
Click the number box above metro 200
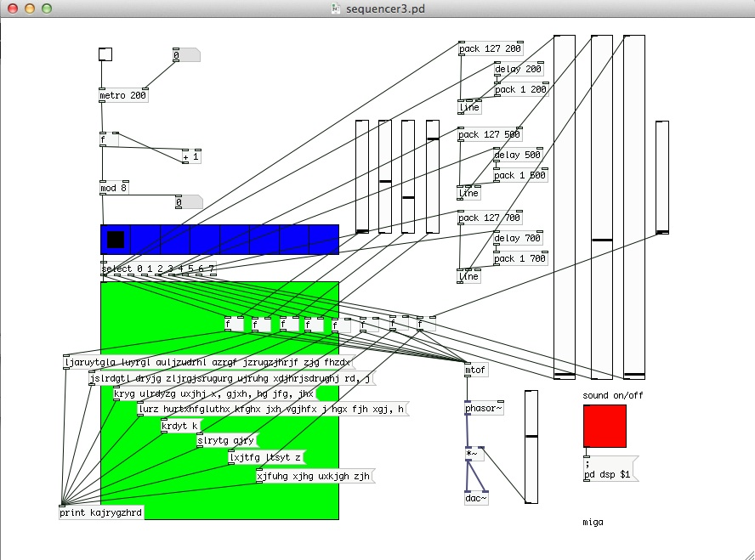click(186, 55)
